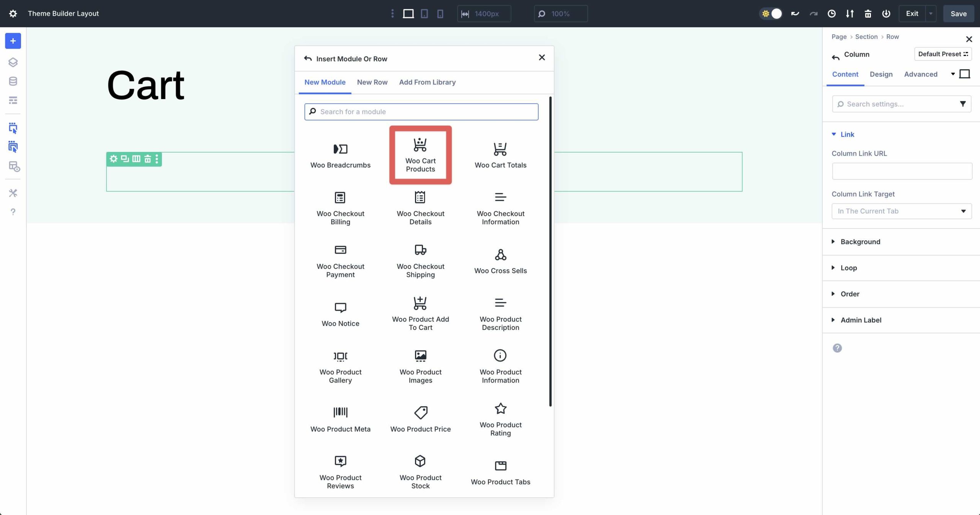Switch to phone preview mode
The image size is (980, 515).
pyautogui.click(x=440, y=13)
